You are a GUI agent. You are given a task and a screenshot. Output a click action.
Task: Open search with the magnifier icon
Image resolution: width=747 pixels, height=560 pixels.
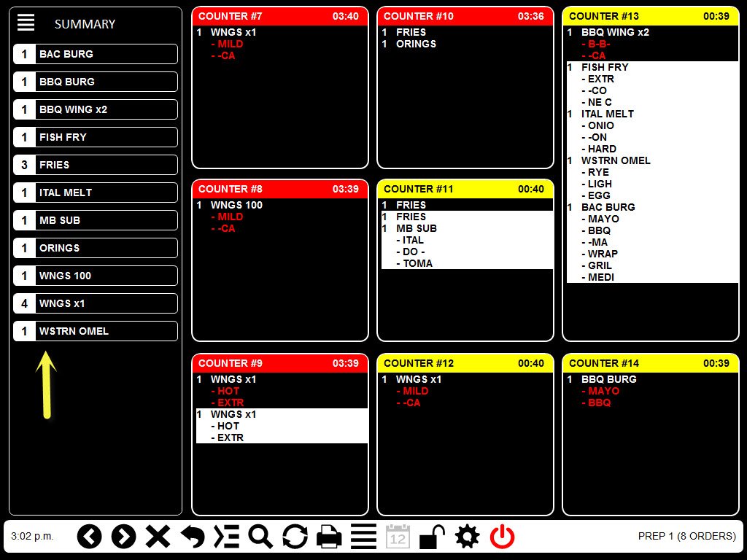coord(260,537)
